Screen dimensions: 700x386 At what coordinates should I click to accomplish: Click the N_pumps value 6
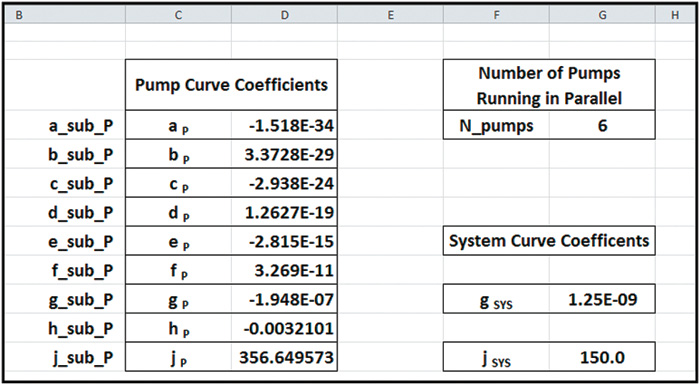pyautogui.click(x=602, y=125)
